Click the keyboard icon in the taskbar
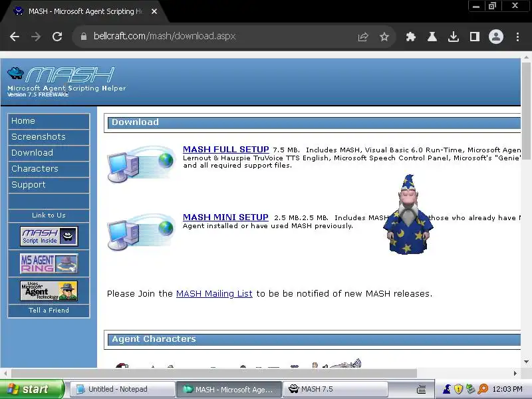Viewport: 532px width, 399px height. tap(421, 390)
